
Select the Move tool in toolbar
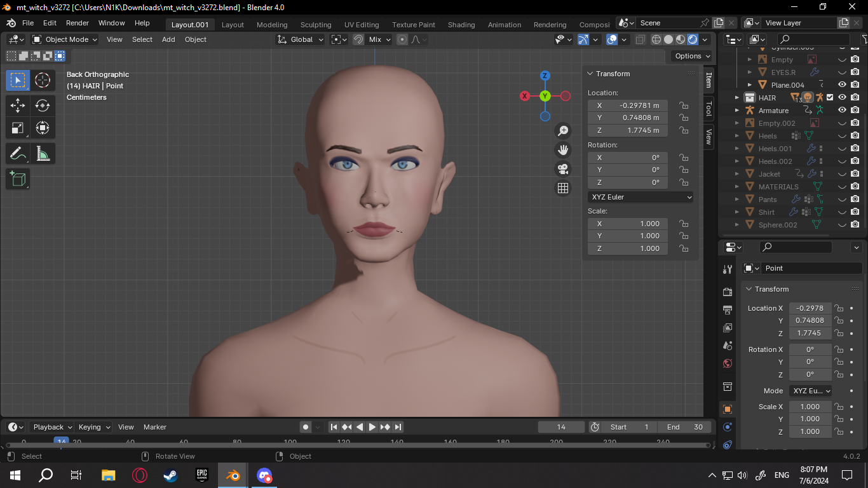[18, 105]
